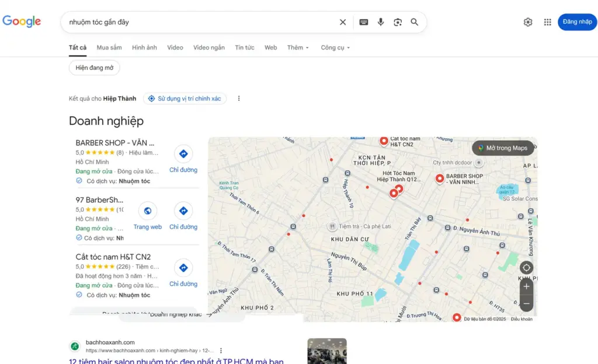Zoom the map with the plus control
Viewport: 598px width, 364px height.
526,286
